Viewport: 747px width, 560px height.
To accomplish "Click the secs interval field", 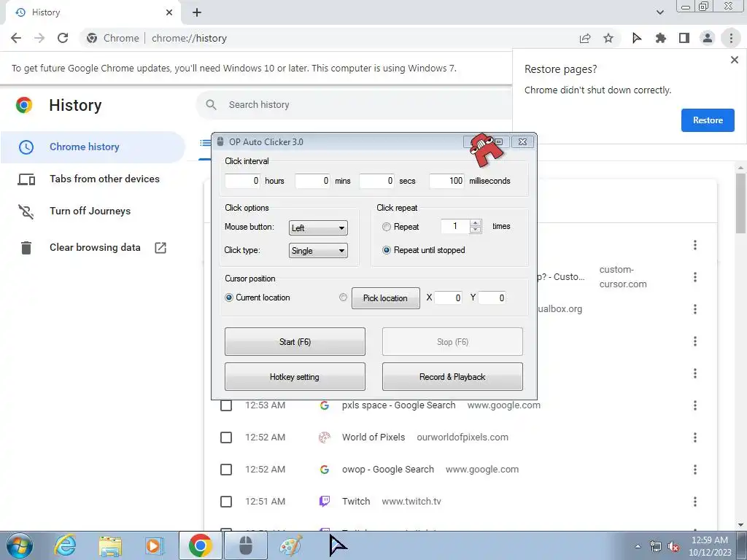I will tap(376, 181).
